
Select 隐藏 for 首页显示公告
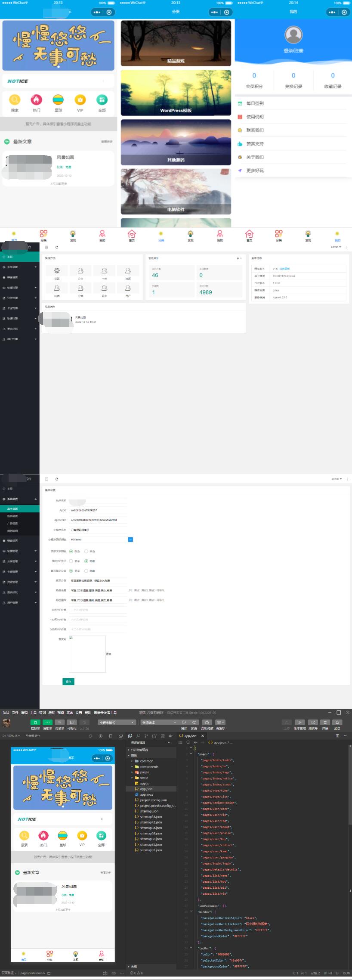[x=86, y=571]
